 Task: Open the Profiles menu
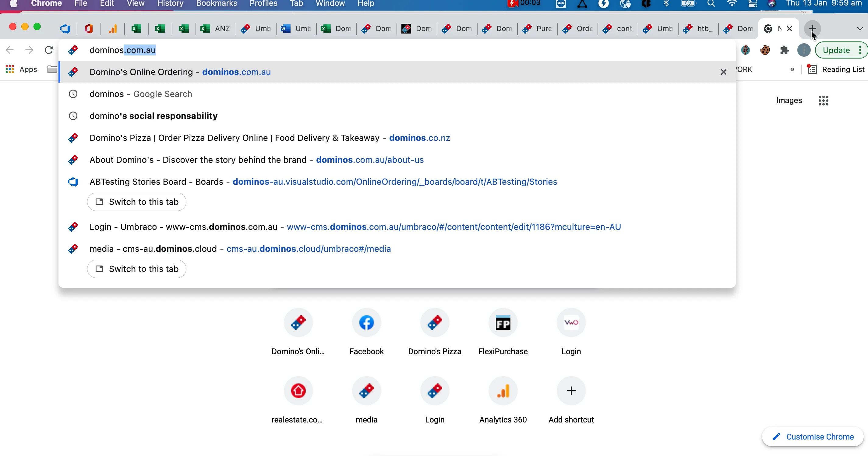click(263, 4)
